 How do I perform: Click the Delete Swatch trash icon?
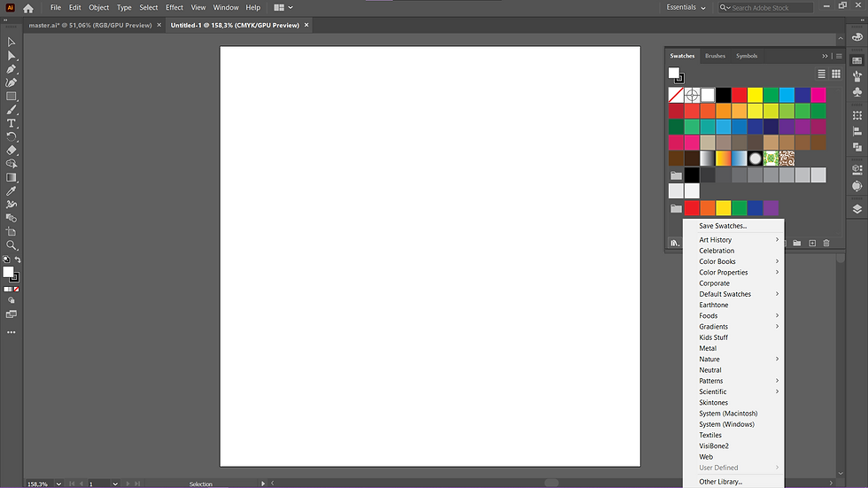click(826, 243)
